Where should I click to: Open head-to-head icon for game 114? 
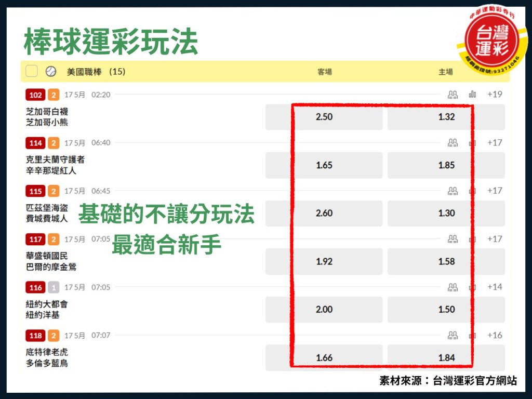point(453,142)
